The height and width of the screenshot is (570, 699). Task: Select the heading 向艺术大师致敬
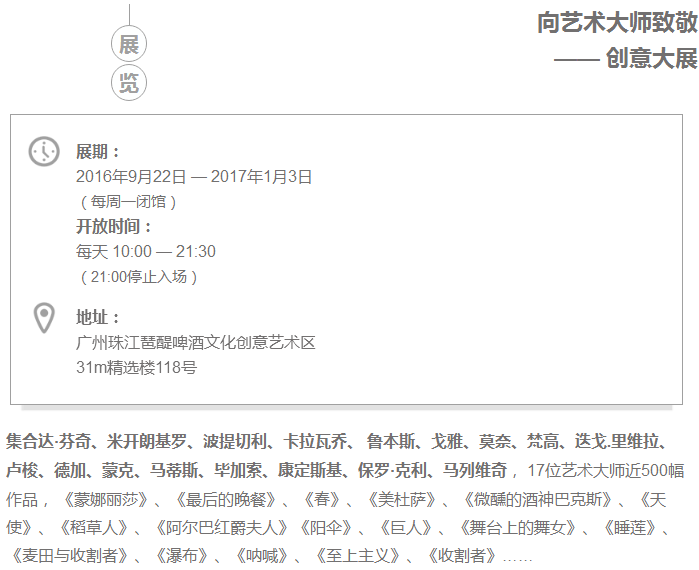coord(617,23)
